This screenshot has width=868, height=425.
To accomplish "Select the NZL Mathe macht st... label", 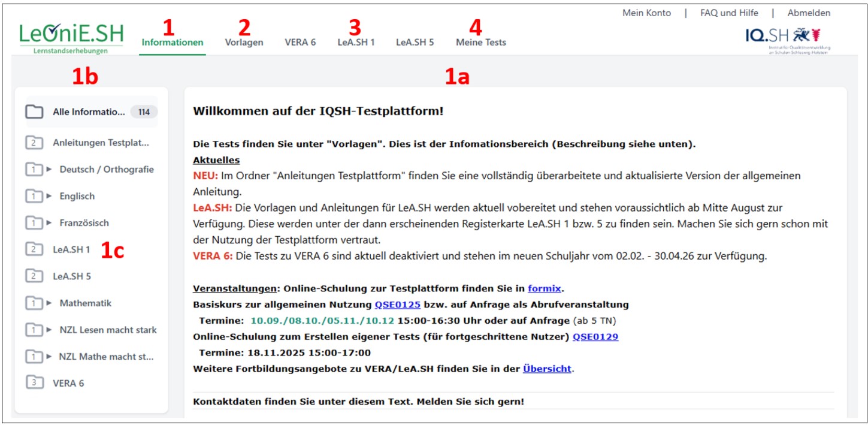I will [x=107, y=357].
